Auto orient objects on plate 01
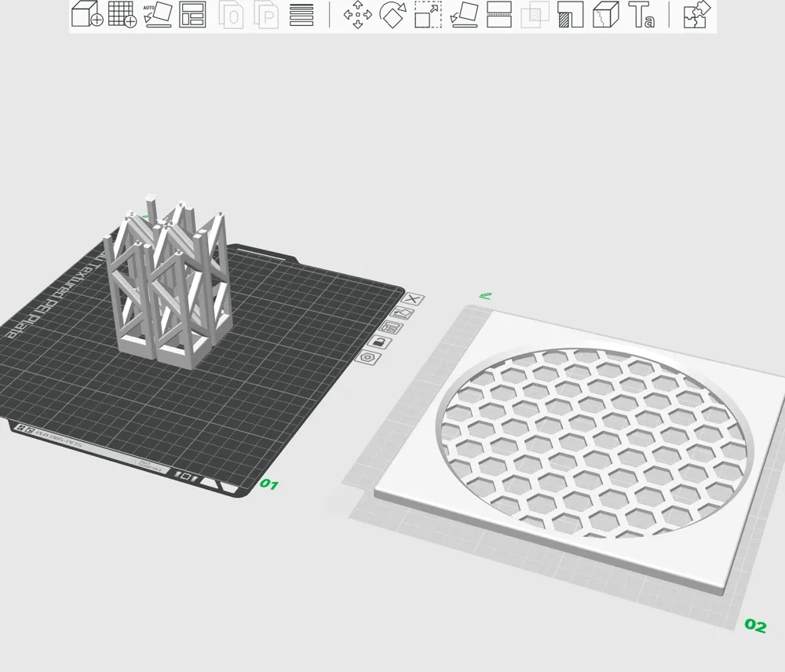The image size is (785, 672). (x=403, y=312)
